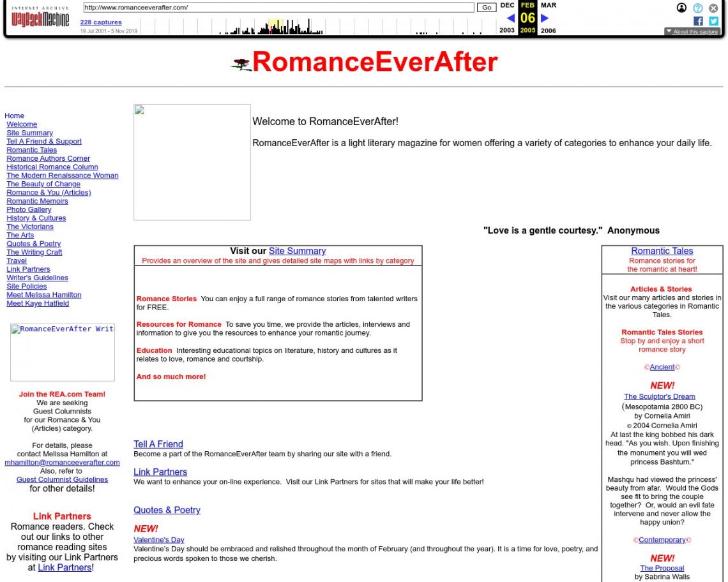
Task: Open the Link Partners link after 'at'
Action: pyautogui.click(x=64, y=567)
